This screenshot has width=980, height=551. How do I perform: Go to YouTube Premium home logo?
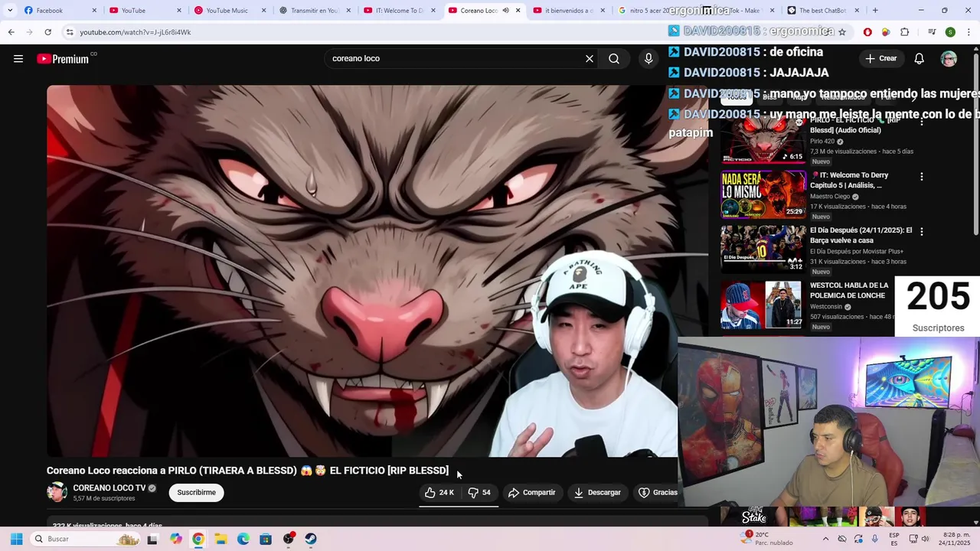coord(63,59)
